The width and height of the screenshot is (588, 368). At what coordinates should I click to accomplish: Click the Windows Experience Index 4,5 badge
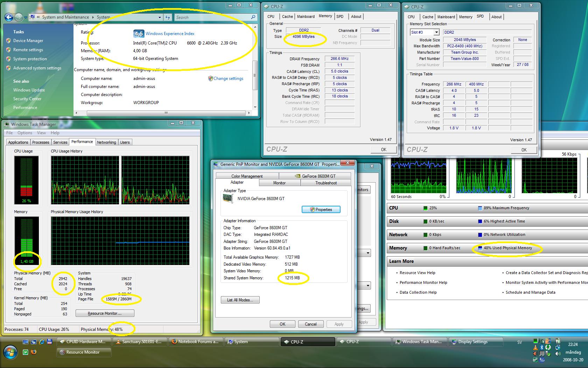[139, 34]
